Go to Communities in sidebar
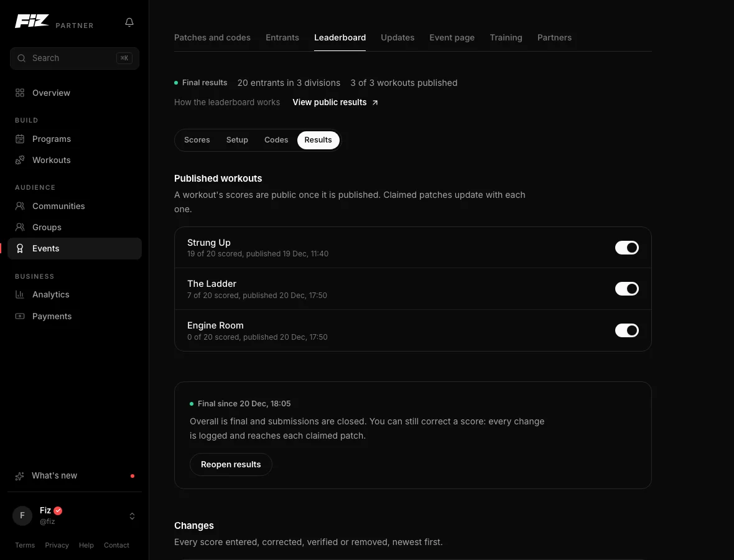The width and height of the screenshot is (734, 560). point(75,206)
